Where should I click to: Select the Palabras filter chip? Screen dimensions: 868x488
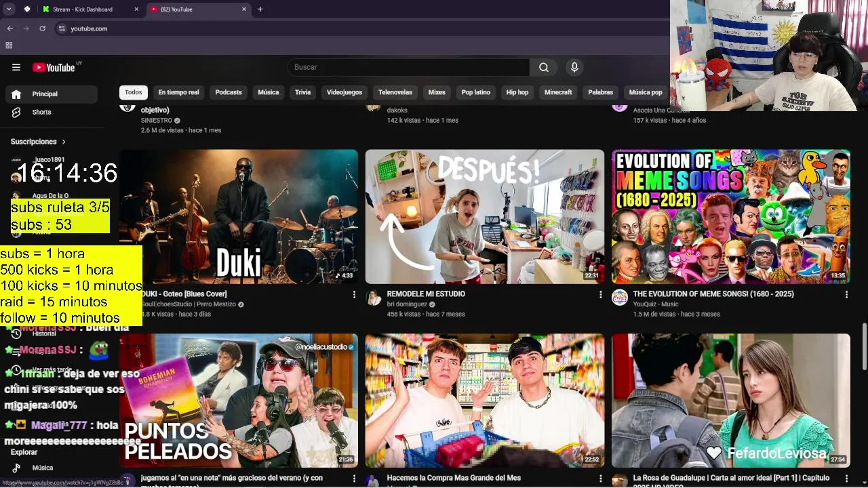(601, 92)
